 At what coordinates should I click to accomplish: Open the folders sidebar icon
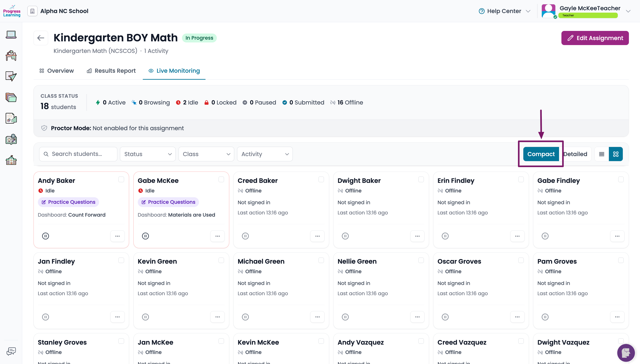11,97
